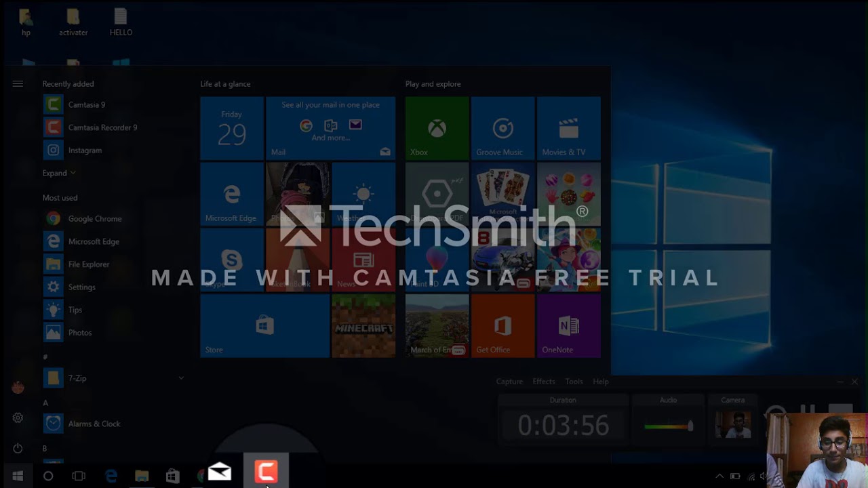The height and width of the screenshot is (488, 868).
Task: Open the March of Empires tile
Action: click(x=437, y=326)
